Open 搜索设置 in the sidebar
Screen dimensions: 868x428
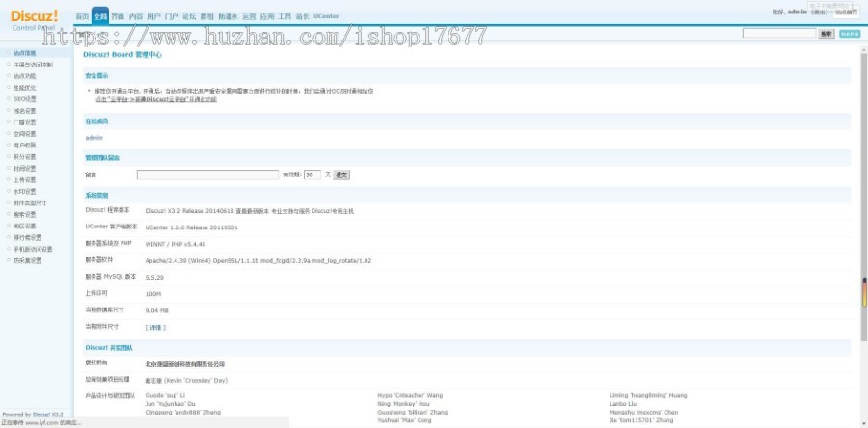pos(25,214)
